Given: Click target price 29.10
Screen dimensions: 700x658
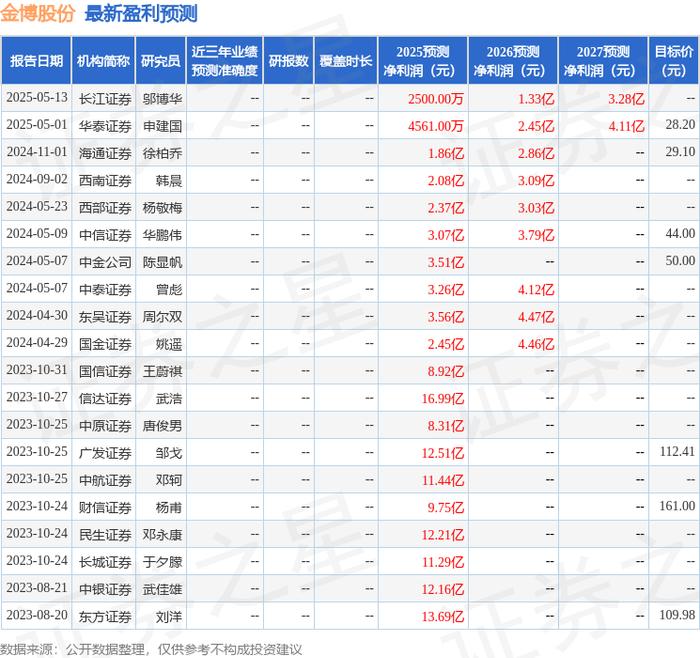Looking at the screenshot, I should click(680, 152).
